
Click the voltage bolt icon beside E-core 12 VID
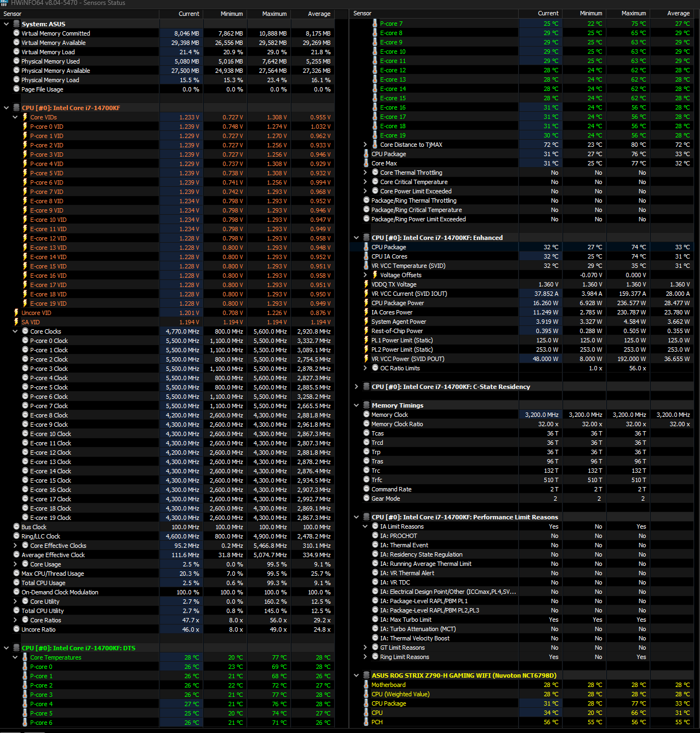pos(25,238)
